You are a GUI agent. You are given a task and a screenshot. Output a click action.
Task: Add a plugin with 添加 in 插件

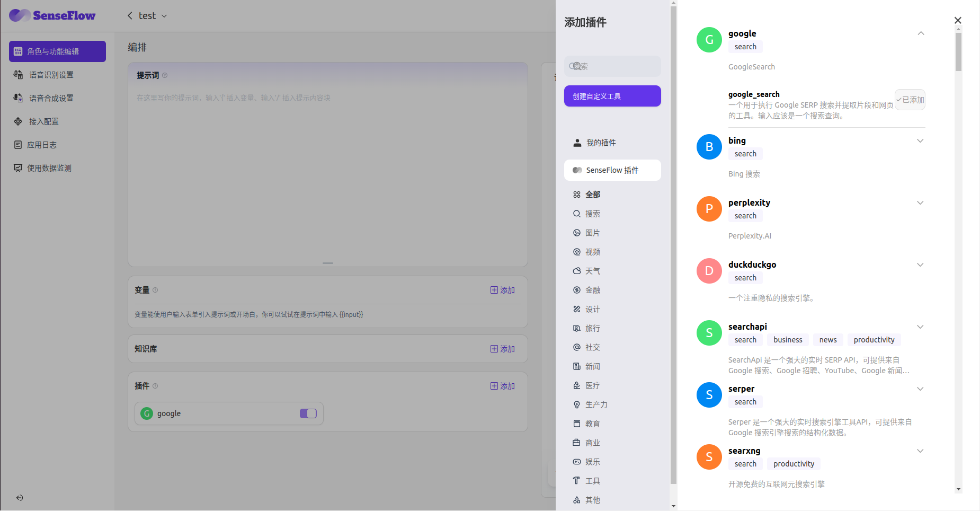[502, 386]
